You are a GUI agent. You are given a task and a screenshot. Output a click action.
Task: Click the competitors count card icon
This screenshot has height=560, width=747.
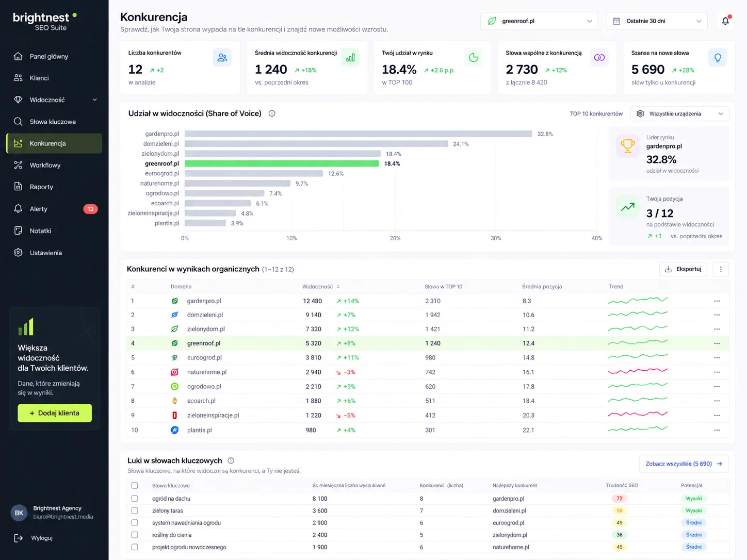pos(222,58)
